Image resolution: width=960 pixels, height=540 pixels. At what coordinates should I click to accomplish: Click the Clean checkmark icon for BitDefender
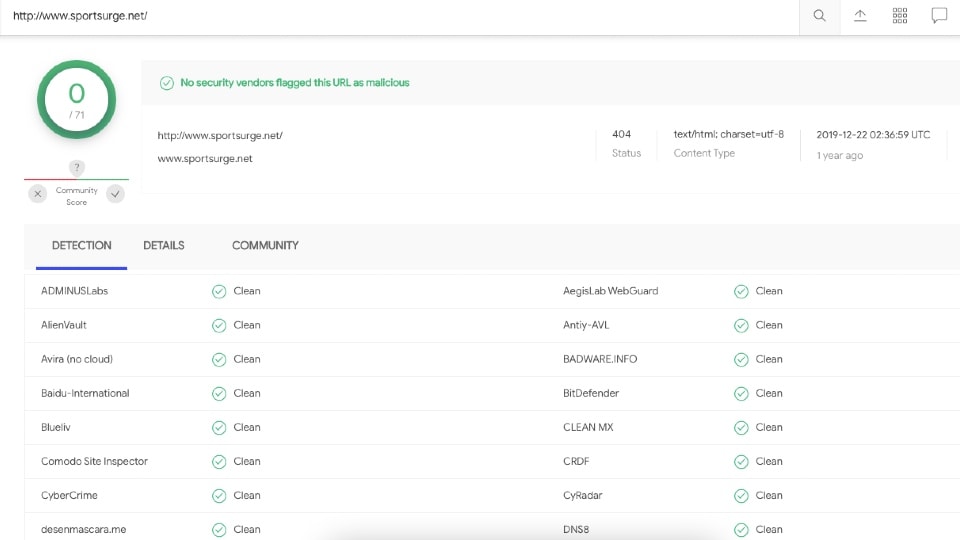point(741,393)
